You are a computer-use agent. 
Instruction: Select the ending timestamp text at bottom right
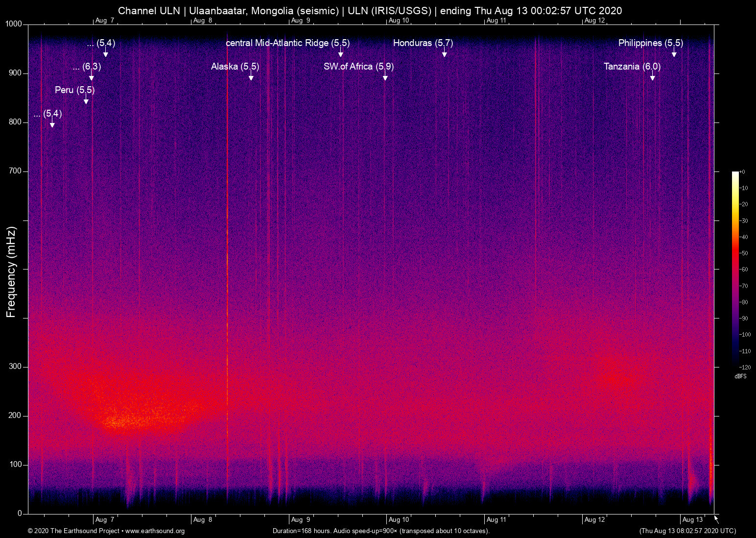(687, 531)
